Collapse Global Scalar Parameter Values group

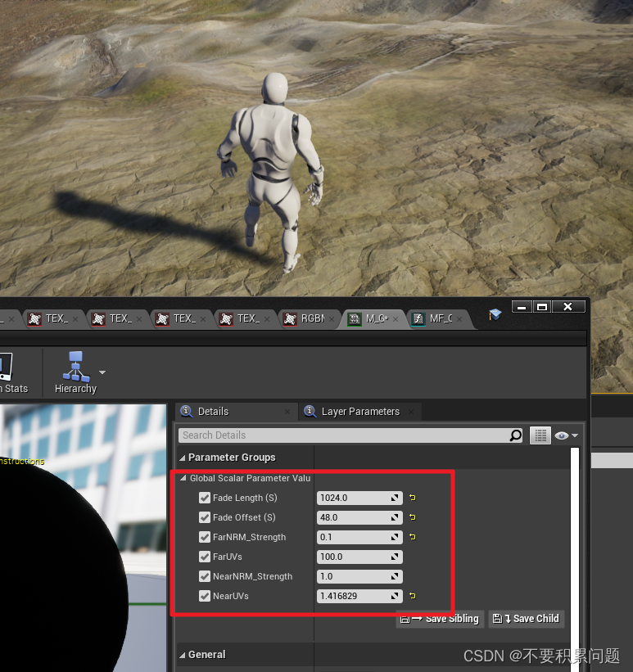click(x=183, y=478)
